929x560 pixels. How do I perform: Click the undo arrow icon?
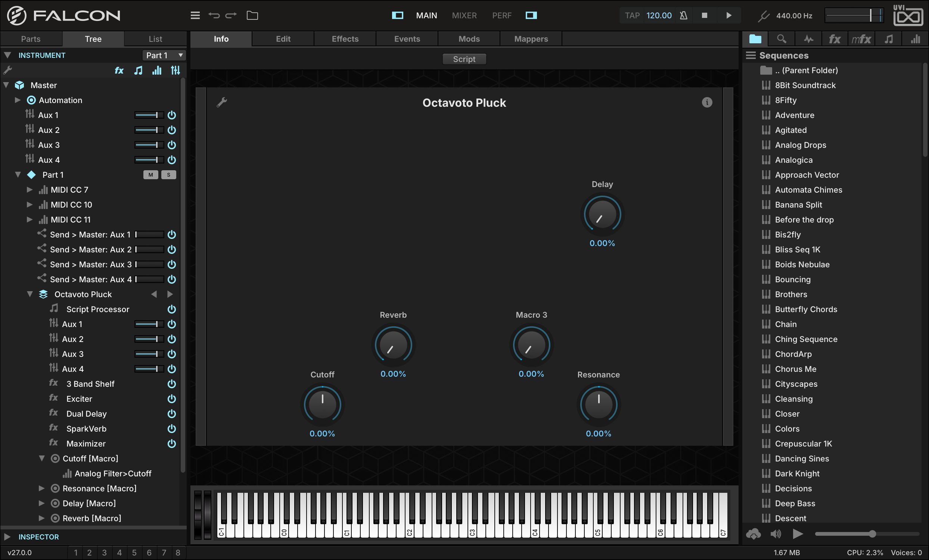214,15
